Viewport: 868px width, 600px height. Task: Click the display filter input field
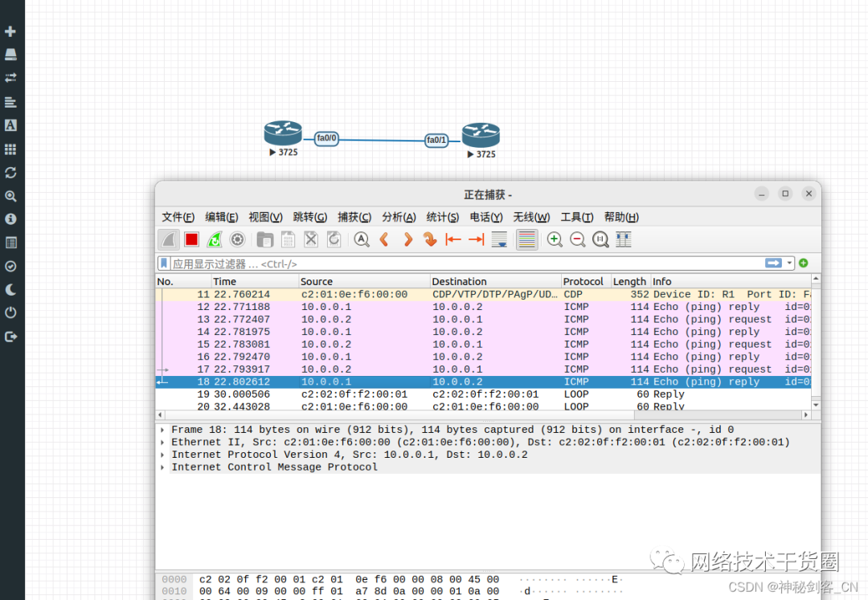tap(466, 263)
